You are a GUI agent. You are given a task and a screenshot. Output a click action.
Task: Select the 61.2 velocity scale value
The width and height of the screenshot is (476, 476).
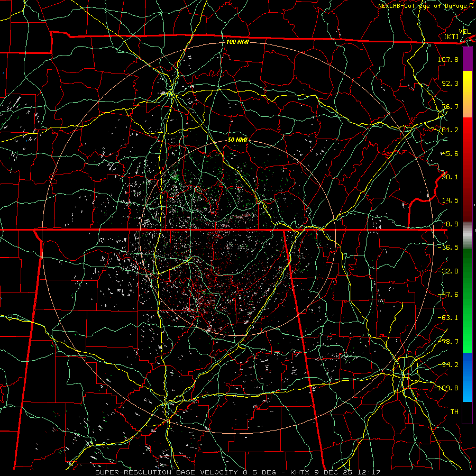click(450, 130)
